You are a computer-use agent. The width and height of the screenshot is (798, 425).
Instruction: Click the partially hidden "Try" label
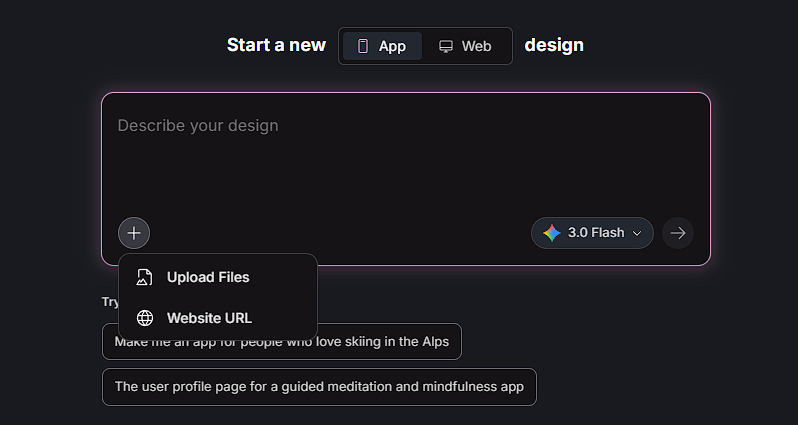pos(109,301)
